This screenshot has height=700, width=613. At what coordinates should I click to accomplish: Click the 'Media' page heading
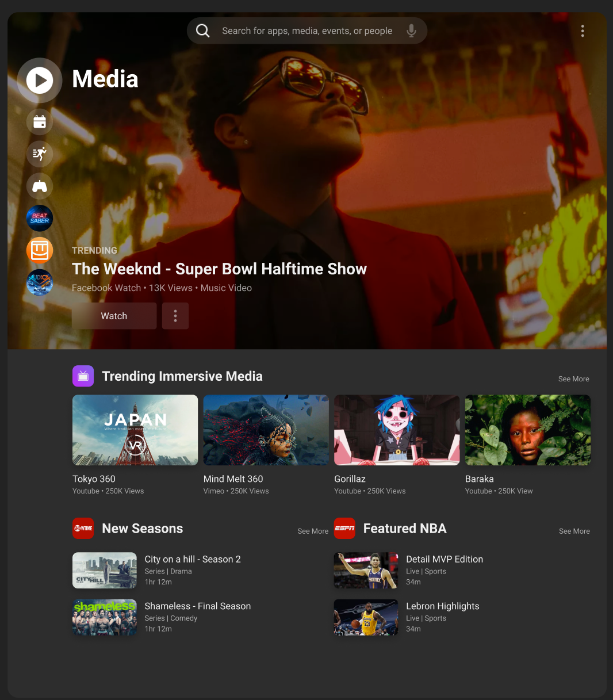(105, 79)
